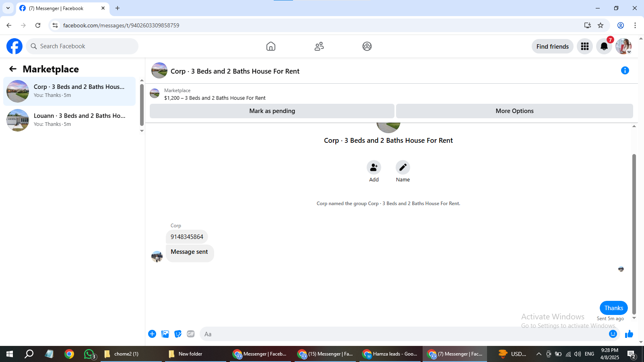Click the 9148345864 message

pos(187,237)
